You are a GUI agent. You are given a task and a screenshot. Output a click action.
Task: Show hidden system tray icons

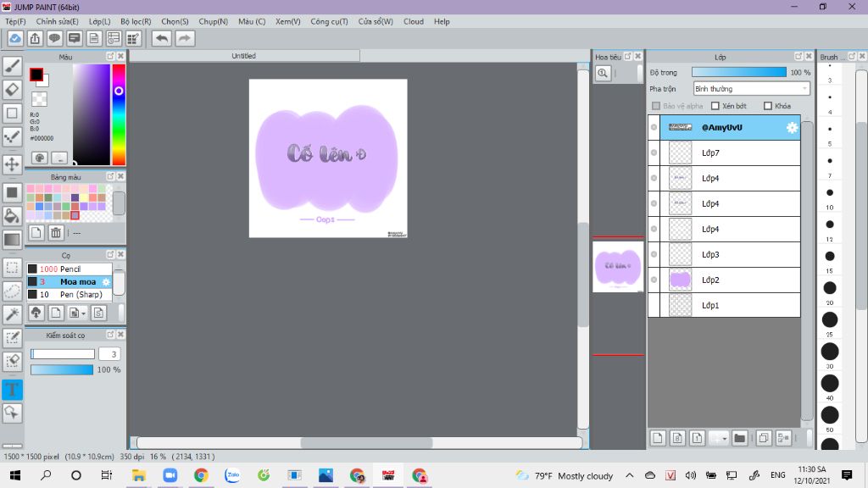point(630,475)
